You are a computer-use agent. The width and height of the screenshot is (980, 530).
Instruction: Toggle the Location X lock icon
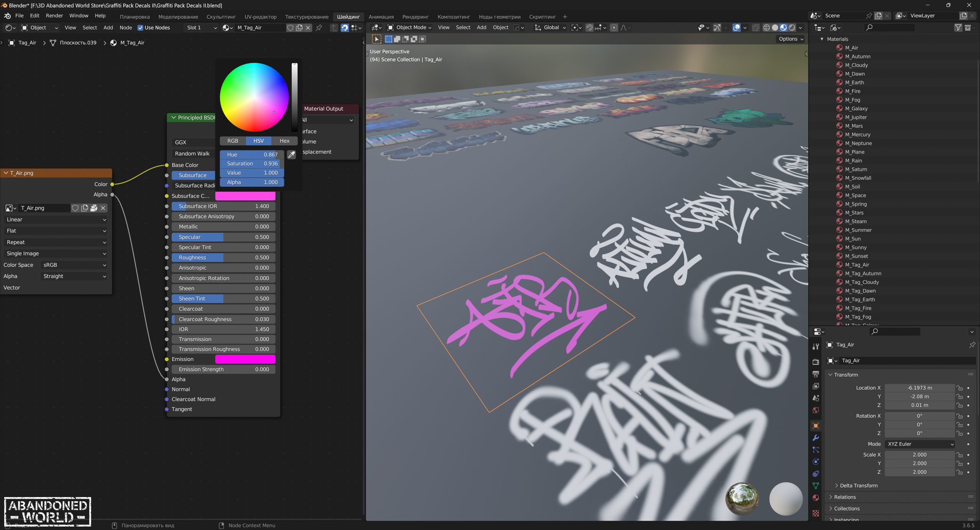click(960, 388)
